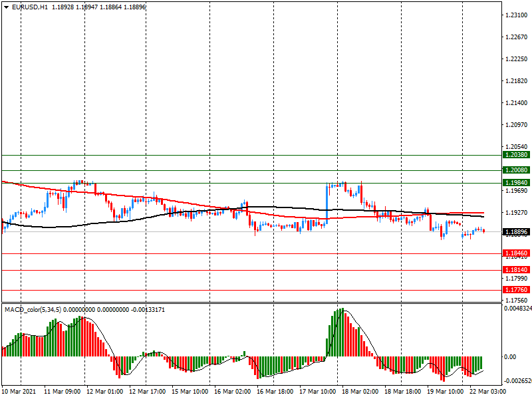Click the 15 Mar 10:00 time label
The image size is (532, 399).
click(190, 392)
